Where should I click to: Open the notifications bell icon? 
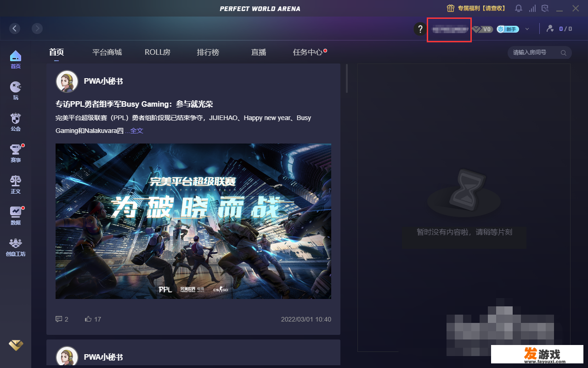pyautogui.click(x=519, y=8)
